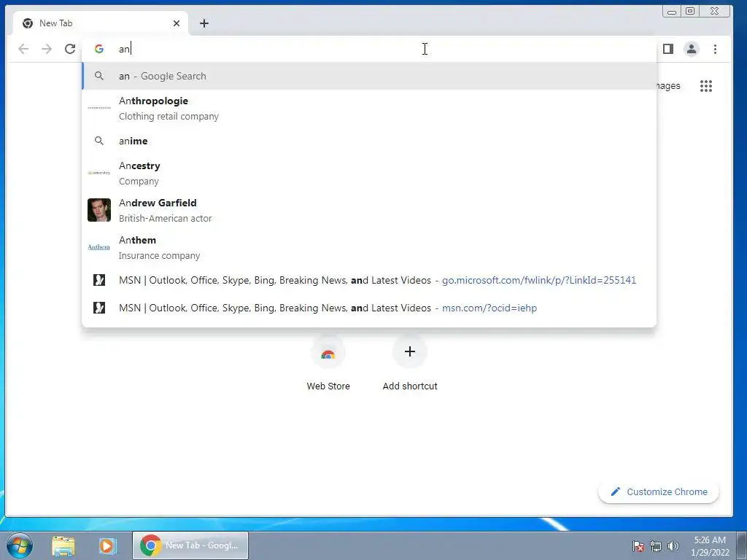Screen dimensions: 747x560
Task: Click Andrew Garfield's photo thumbnail
Action: [x=99, y=210]
